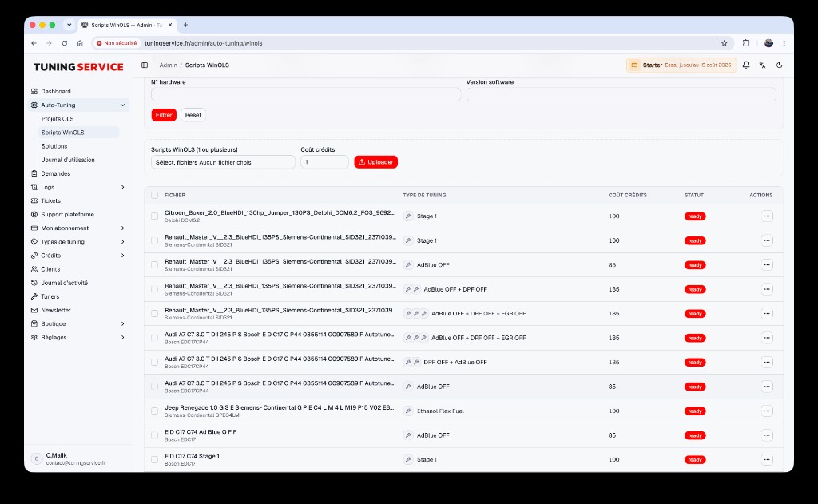Click Sélect. fichiers file chooser
This screenshot has width=818, height=504.
coord(223,162)
